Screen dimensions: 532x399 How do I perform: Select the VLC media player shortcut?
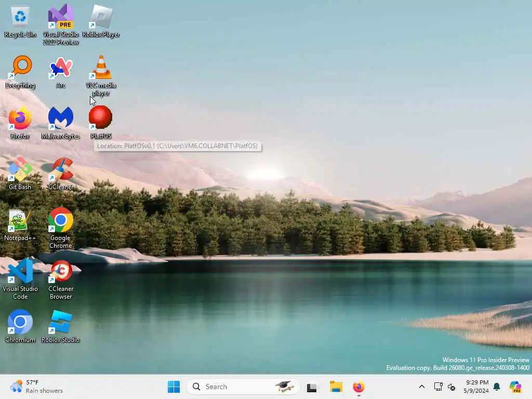[101, 76]
